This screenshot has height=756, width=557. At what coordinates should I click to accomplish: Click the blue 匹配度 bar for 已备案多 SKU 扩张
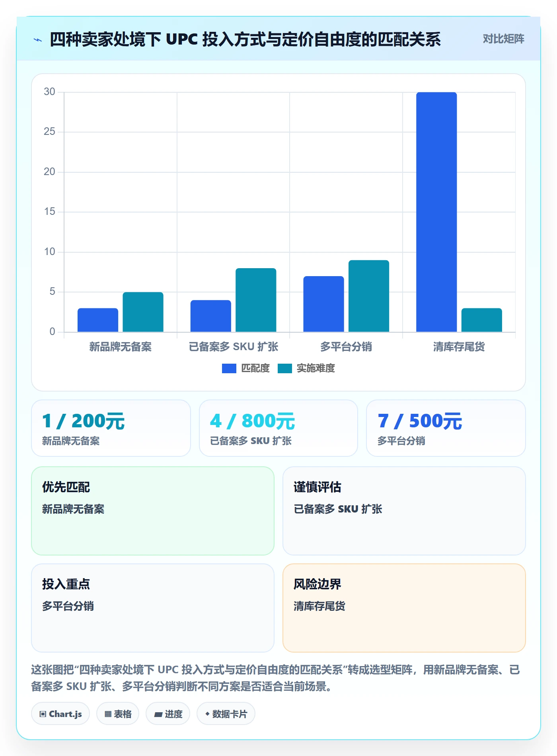coord(211,316)
